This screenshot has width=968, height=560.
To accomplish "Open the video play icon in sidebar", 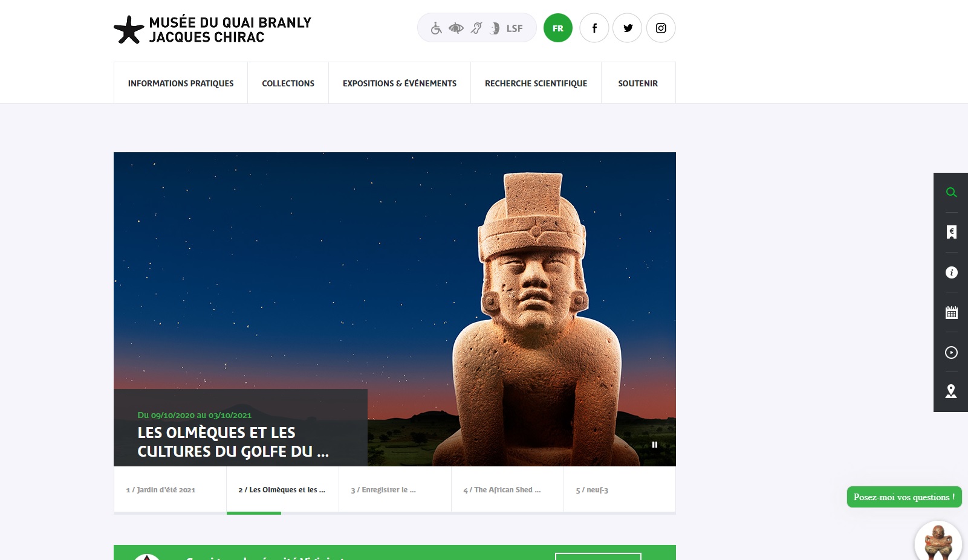I will [951, 352].
